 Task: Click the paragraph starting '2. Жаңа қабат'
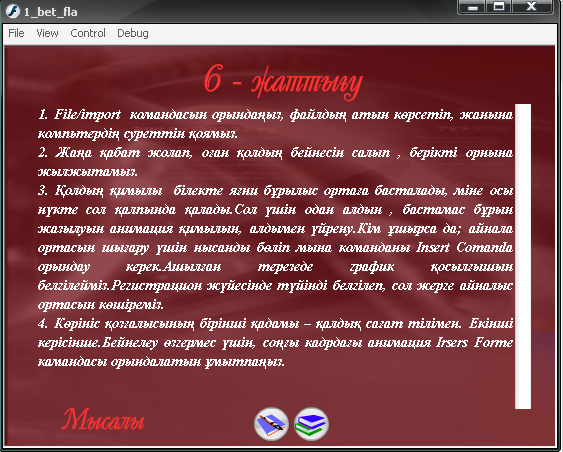(x=275, y=162)
